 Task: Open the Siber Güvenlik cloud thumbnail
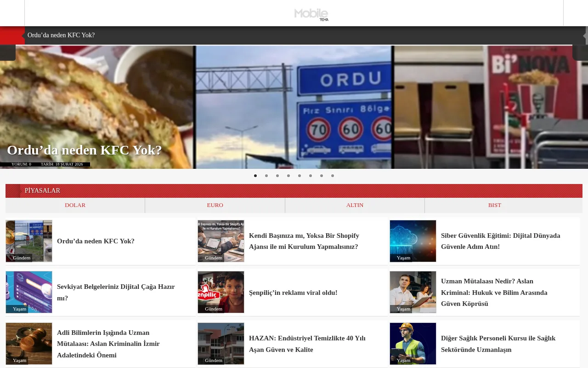pos(413,241)
